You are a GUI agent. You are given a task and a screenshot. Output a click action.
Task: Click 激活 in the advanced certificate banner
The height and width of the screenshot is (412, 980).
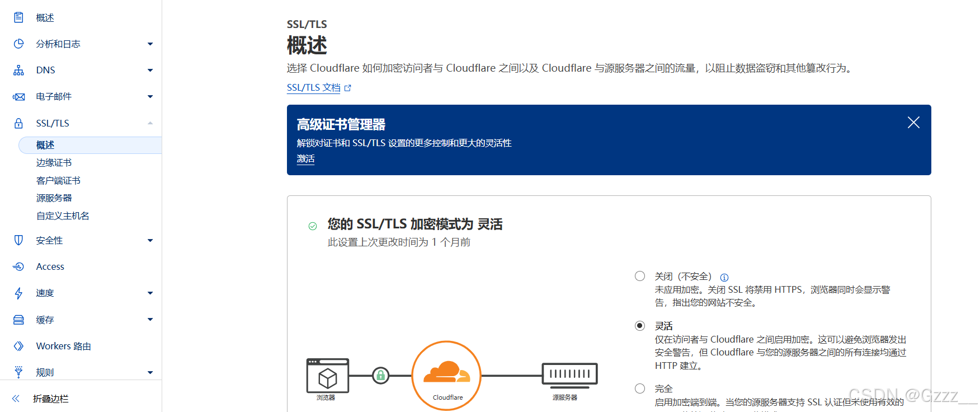click(x=305, y=159)
